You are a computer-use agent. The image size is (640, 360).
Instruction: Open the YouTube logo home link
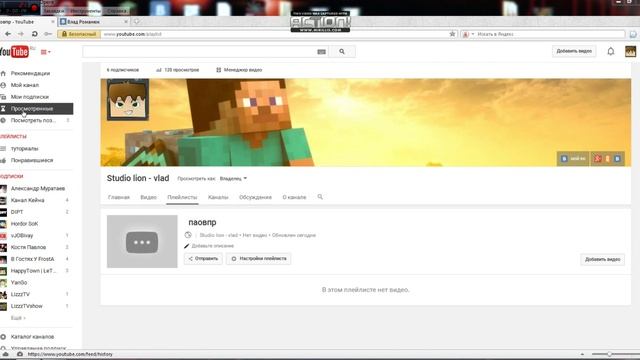[14, 52]
